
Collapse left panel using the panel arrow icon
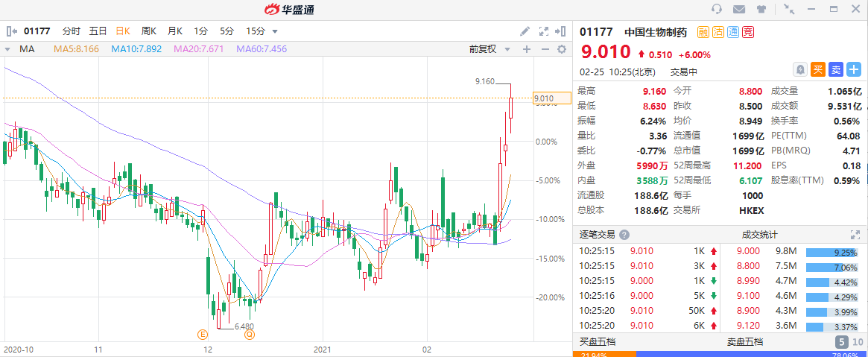pyautogui.click(x=12, y=31)
